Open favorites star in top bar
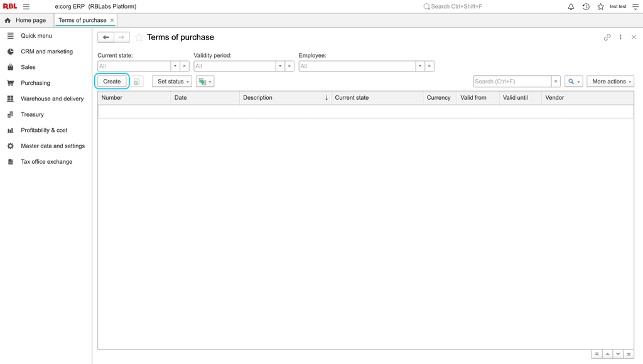Image resolution: width=643 pixels, height=364 pixels. [601, 6]
